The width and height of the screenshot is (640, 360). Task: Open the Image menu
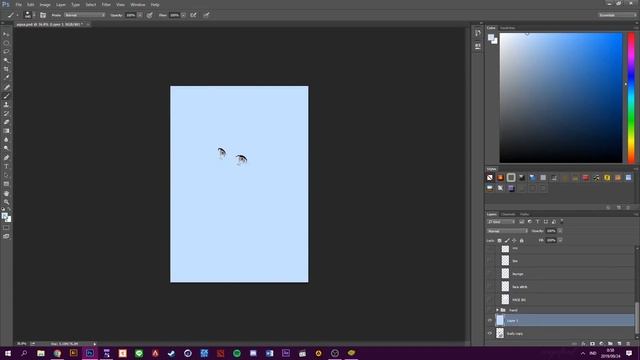pyautogui.click(x=45, y=4)
